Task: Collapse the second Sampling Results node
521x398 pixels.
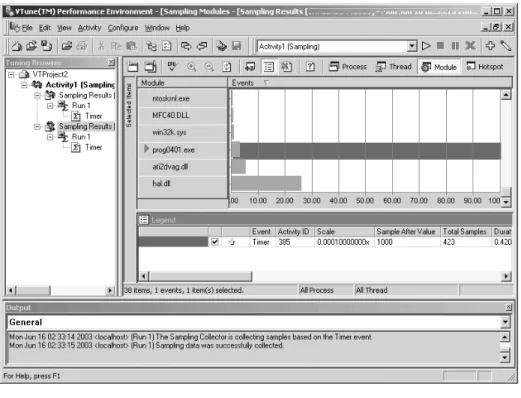Action: coord(37,127)
